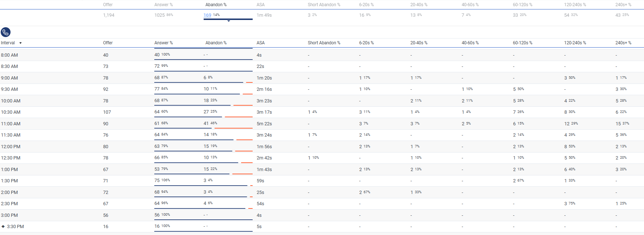Sort by the Offer column header in the interval table
The image size is (644, 235).
point(108,43)
